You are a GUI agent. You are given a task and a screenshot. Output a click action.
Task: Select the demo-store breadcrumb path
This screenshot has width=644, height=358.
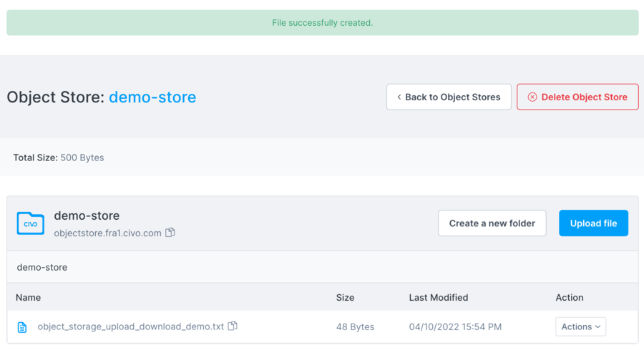point(42,267)
